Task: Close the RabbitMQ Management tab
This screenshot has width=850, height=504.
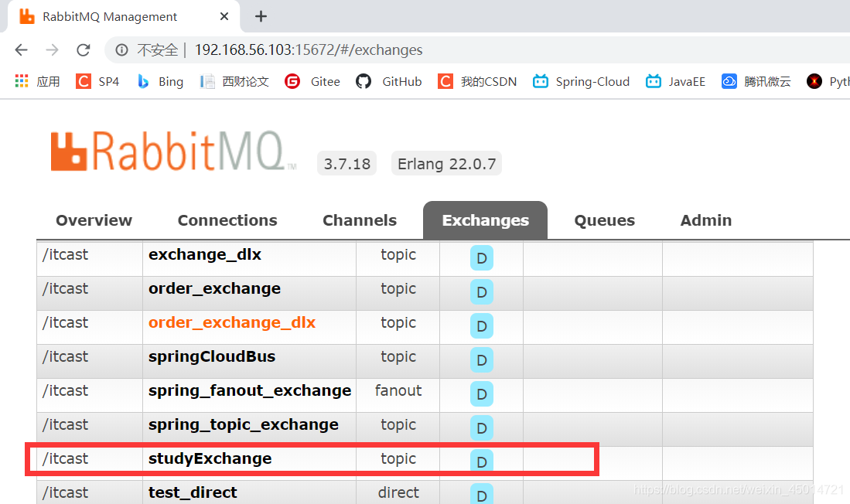Action: click(224, 17)
